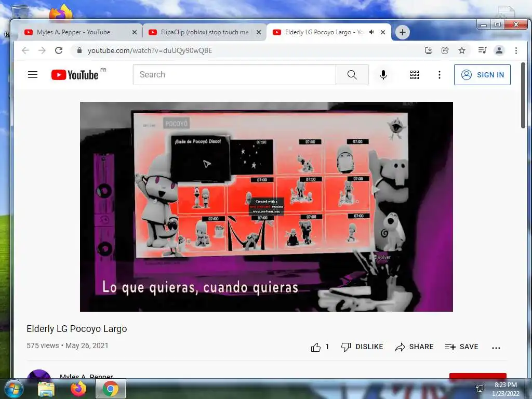Image resolution: width=532 pixels, height=399 pixels.
Task: Close the FlipaClip tab
Action: (259, 32)
